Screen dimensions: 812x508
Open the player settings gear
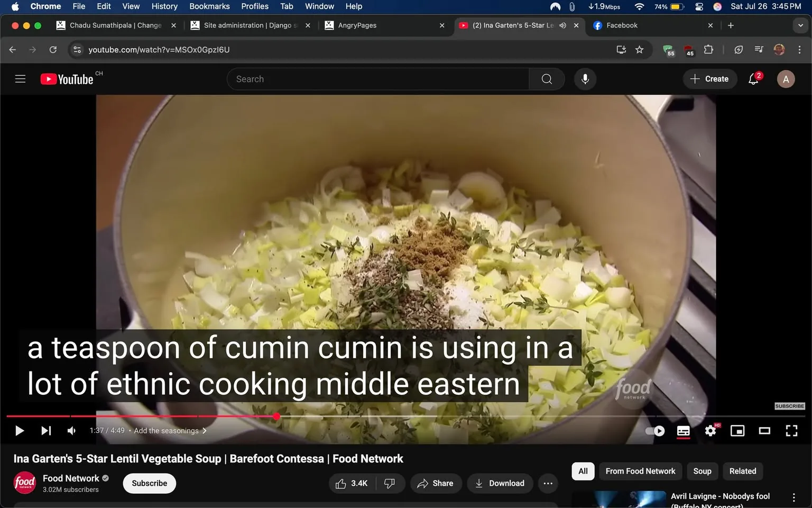(710, 431)
